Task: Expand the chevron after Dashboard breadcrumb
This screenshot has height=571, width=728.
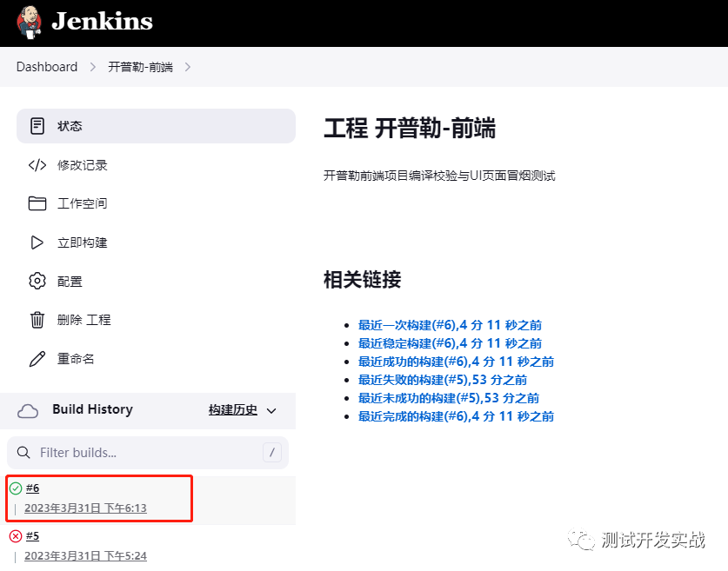Action: [93, 67]
